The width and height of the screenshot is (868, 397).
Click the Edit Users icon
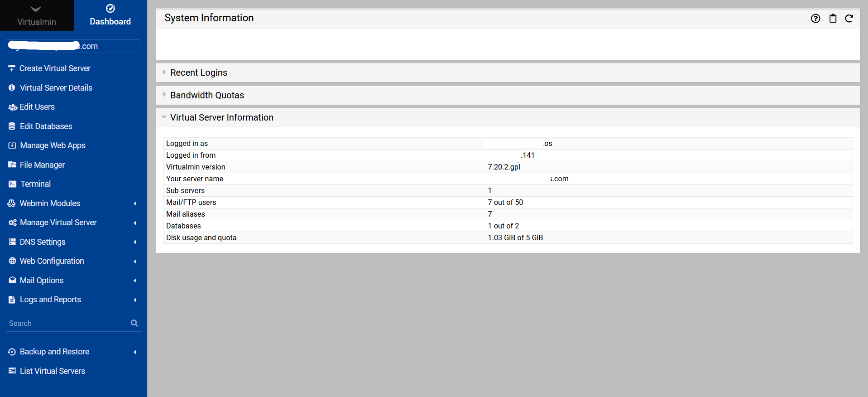13,107
